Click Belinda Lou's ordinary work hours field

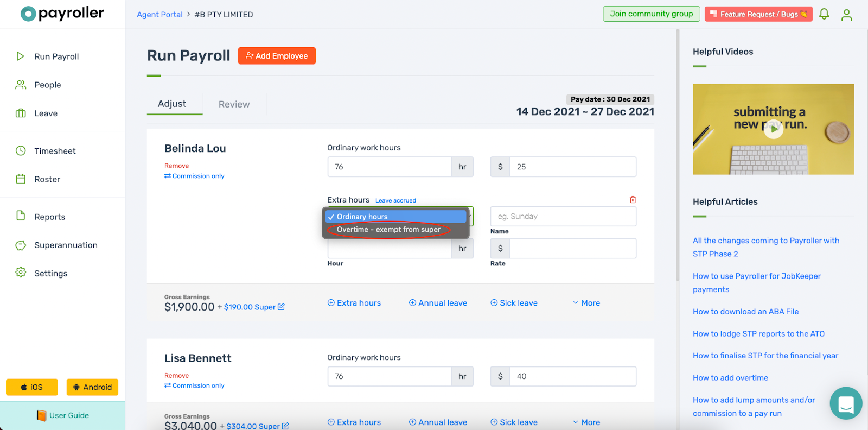[x=389, y=167]
